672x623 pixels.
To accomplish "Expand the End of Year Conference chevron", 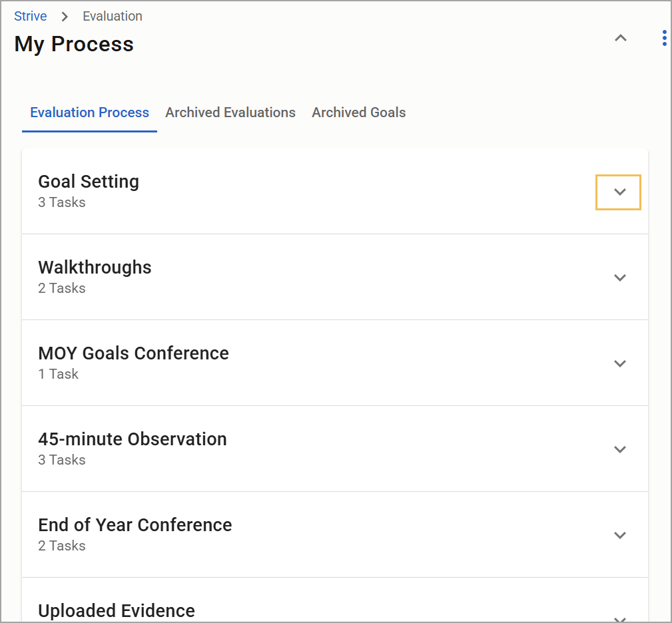I will click(x=619, y=535).
